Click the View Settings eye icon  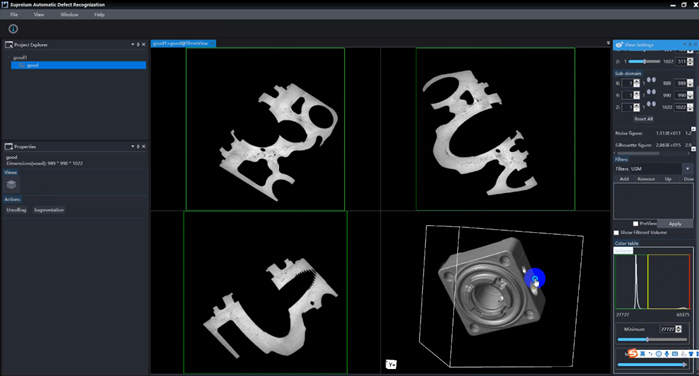point(619,45)
